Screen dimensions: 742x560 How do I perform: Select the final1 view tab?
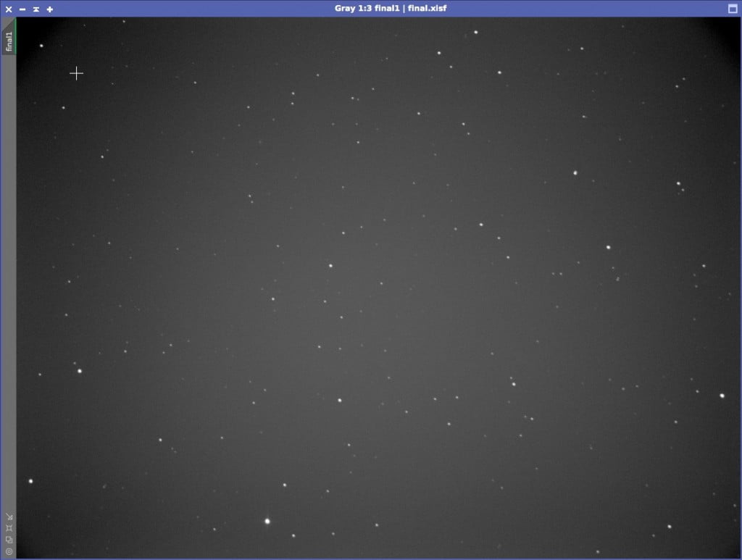coord(9,38)
